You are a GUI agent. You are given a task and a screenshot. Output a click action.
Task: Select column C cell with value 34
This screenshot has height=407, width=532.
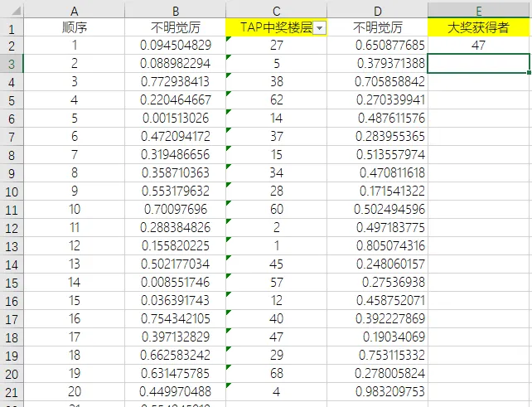277,172
